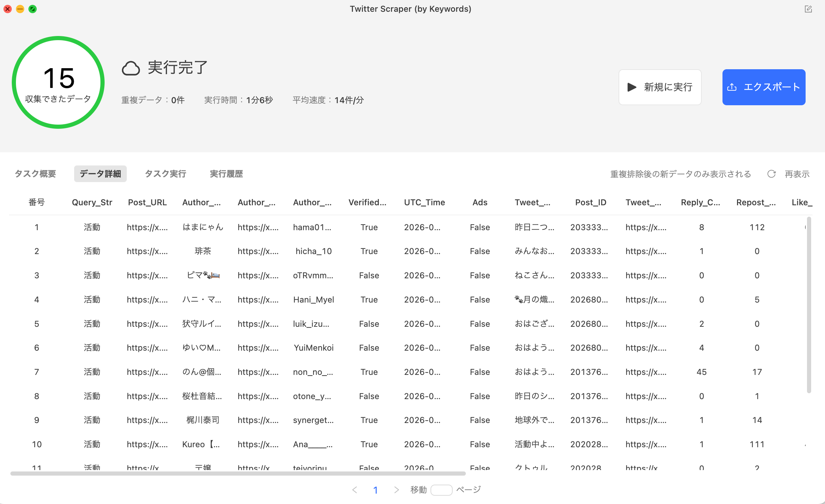The width and height of the screenshot is (825, 504).
Task: Select page number 1 in pagination
Action: [375, 490]
